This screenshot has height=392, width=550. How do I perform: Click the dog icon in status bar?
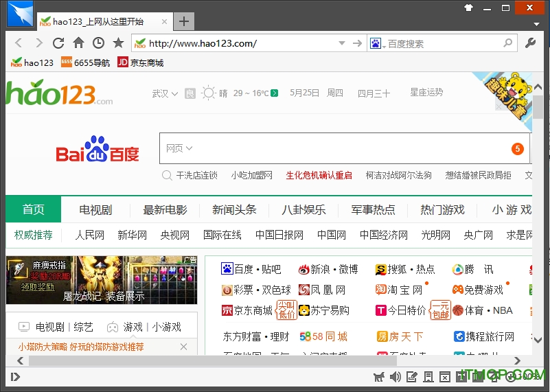378,377
